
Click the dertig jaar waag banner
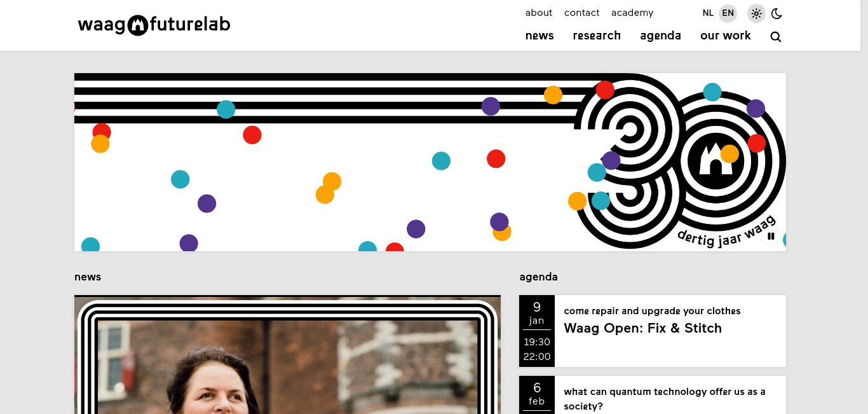430,162
